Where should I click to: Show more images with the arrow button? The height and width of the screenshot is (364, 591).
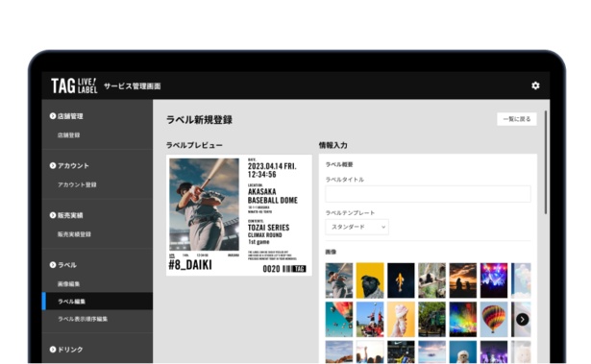coord(522,320)
